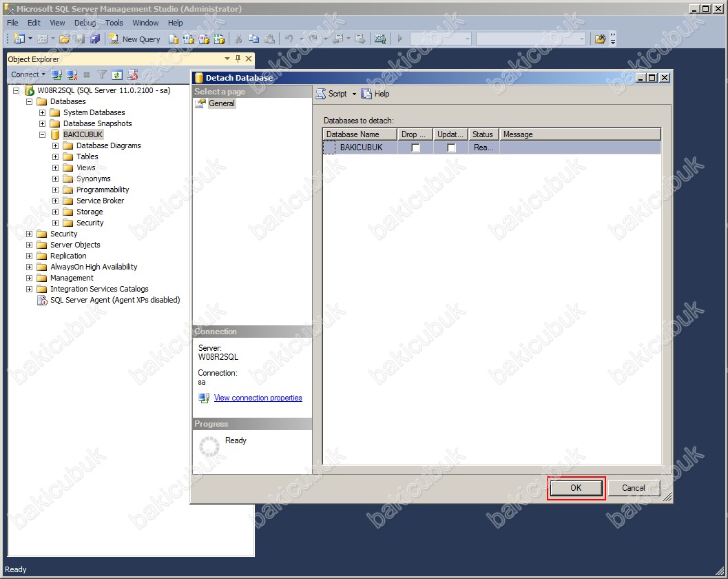Click the Save All toolbar icon
The height and width of the screenshot is (579, 728).
(95, 39)
